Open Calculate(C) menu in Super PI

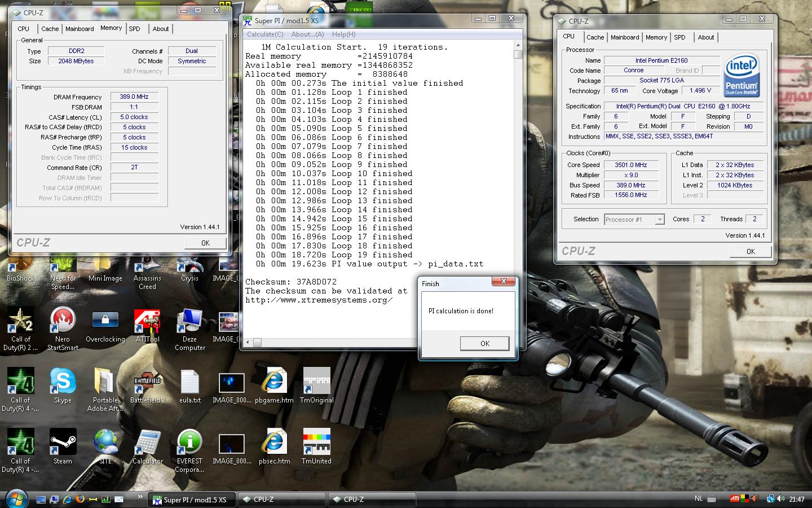(265, 34)
